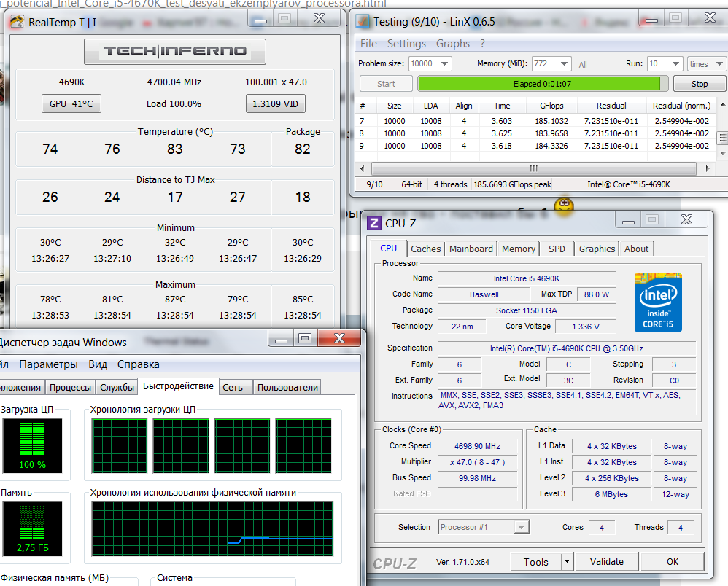Click the RealTemp flame title bar icon
Screen dimensions: 728x586
point(18,22)
